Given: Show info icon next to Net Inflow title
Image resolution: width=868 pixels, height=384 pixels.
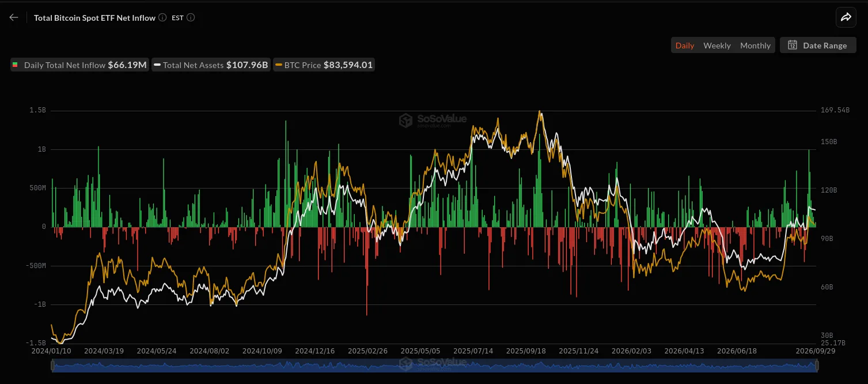Looking at the screenshot, I should pyautogui.click(x=162, y=17).
